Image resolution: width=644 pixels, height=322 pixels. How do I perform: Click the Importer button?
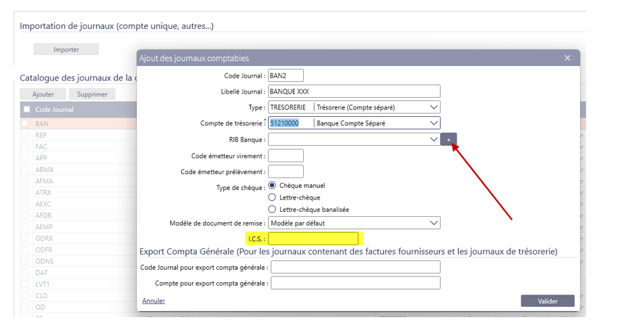pyautogui.click(x=66, y=50)
